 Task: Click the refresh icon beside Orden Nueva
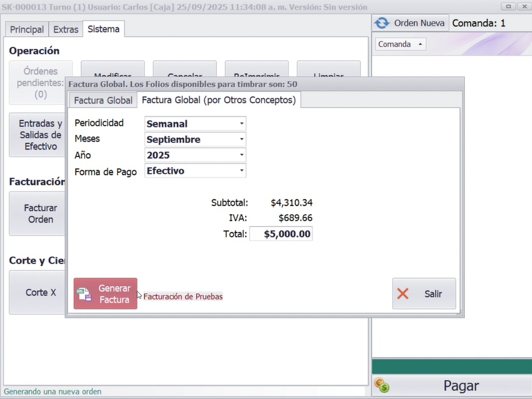382,23
